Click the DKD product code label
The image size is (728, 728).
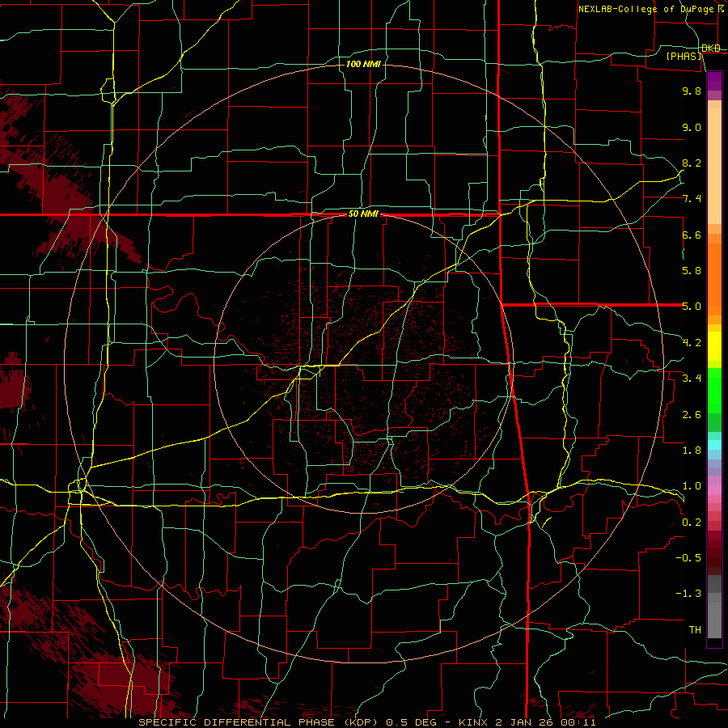pos(711,48)
